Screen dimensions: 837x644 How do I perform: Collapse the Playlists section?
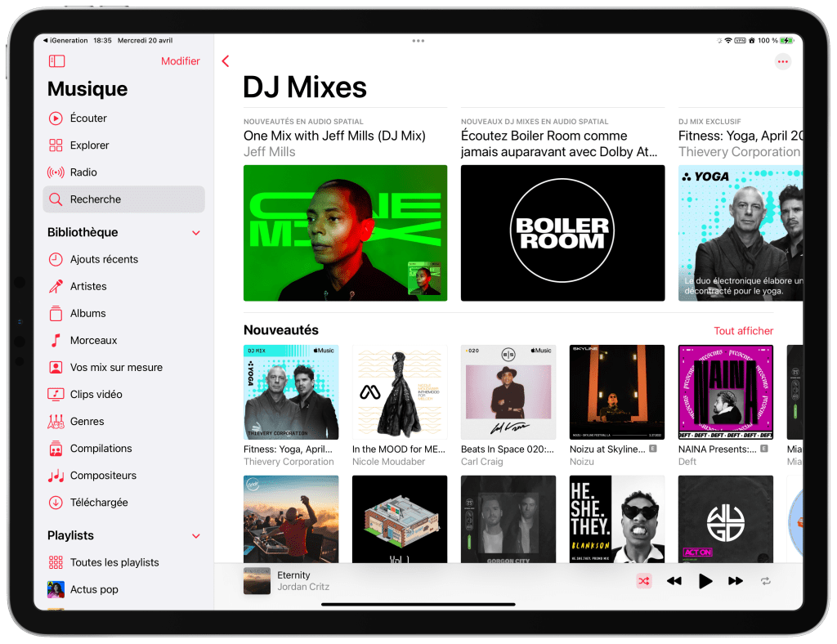[x=195, y=536]
